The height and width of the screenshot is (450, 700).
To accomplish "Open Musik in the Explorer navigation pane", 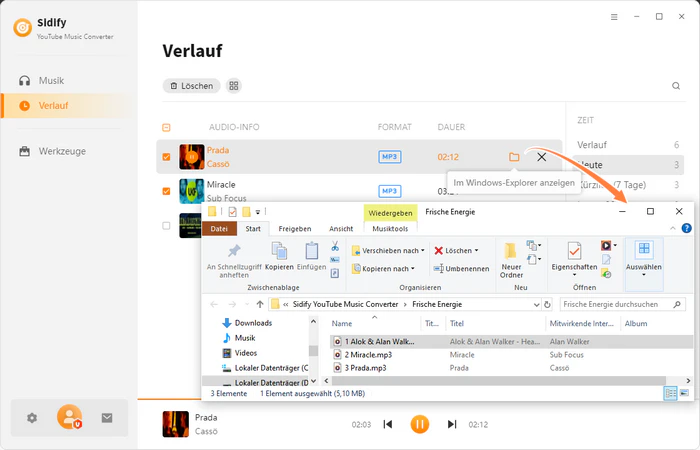I will click(245, 338).
